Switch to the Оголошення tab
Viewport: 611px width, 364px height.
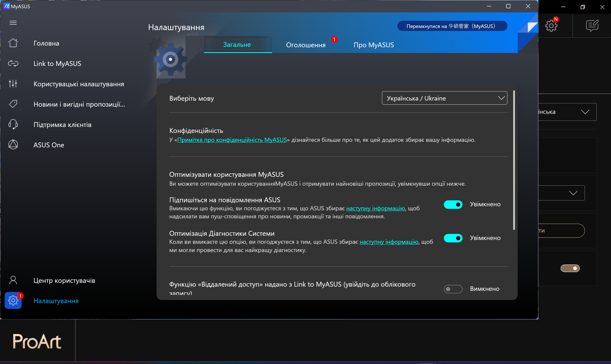point(305,45)
